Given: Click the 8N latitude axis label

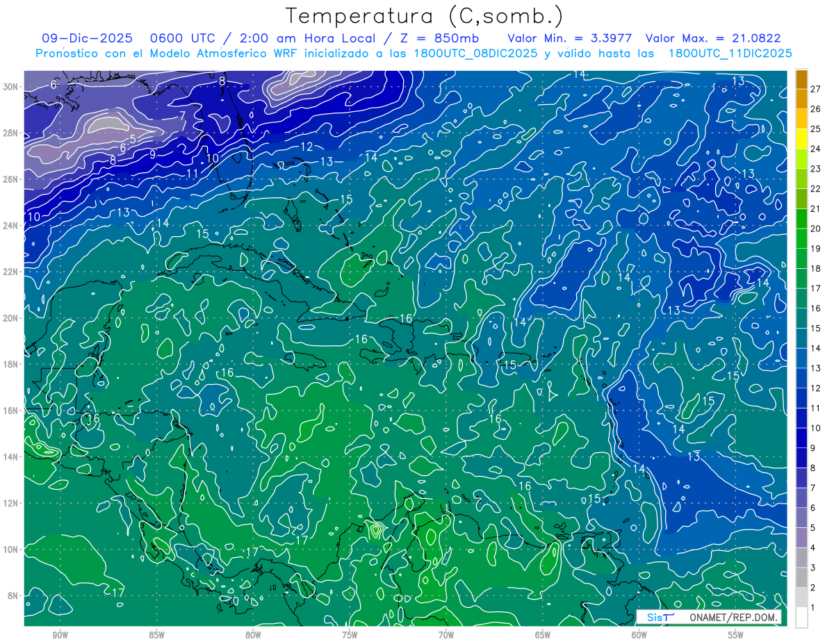Looking at the screenshot, I should pos(14,595).
